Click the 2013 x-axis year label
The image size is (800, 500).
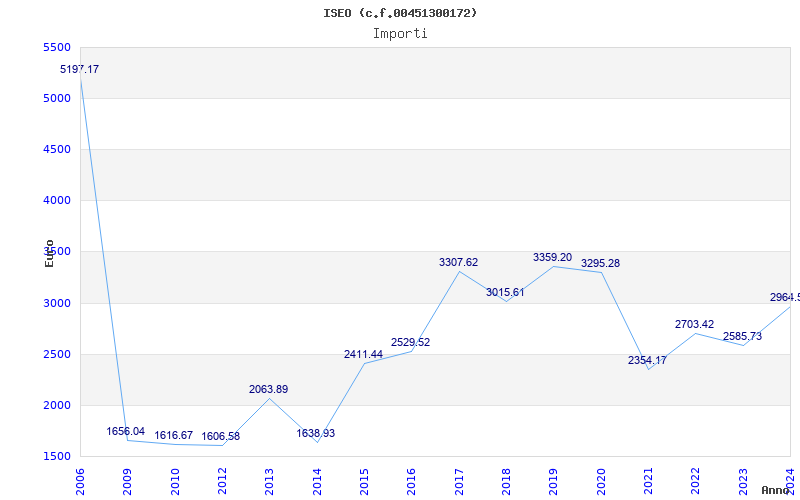pyautogui.click(x=269, y=482)
